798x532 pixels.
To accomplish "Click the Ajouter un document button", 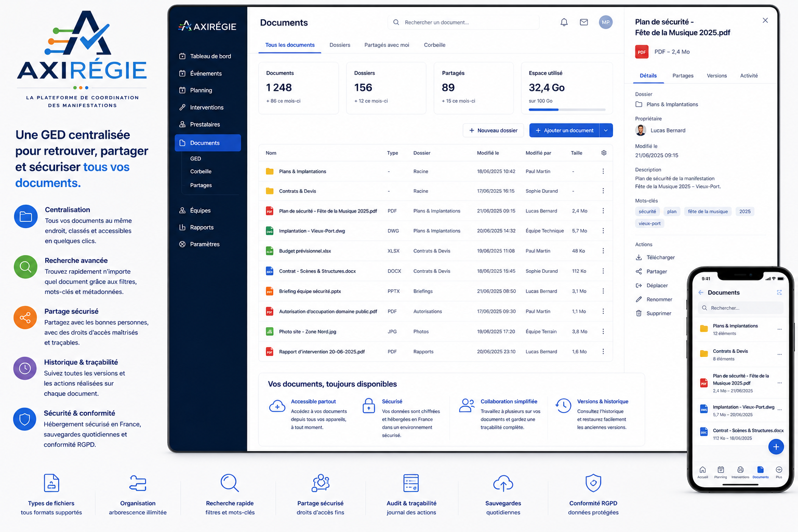I will click(564, 130).
